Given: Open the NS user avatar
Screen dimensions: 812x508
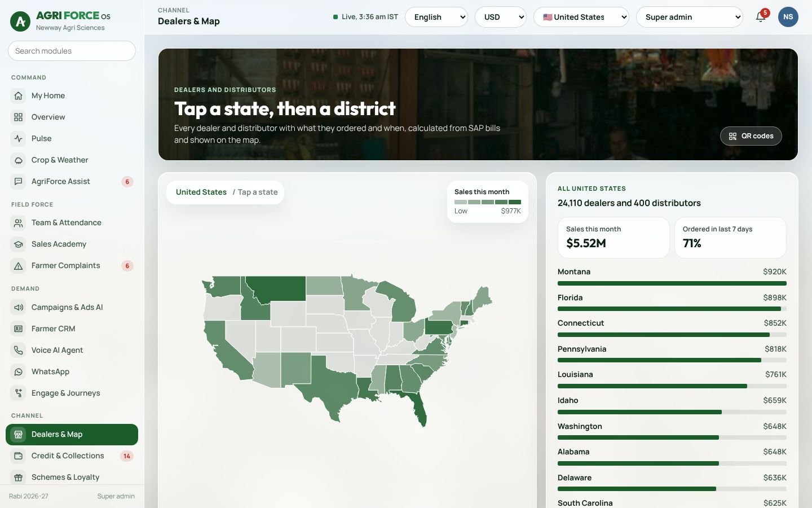Looking at the screenshot, I should [x=788, y=17].
